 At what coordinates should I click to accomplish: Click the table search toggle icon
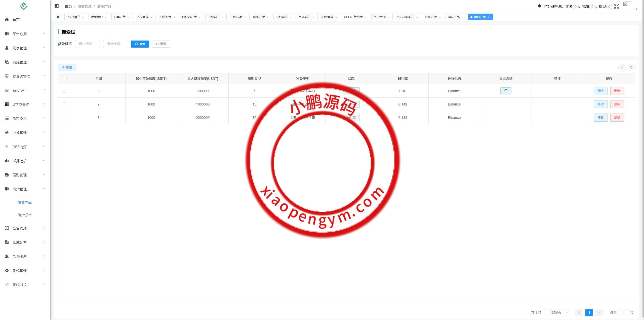622,67
